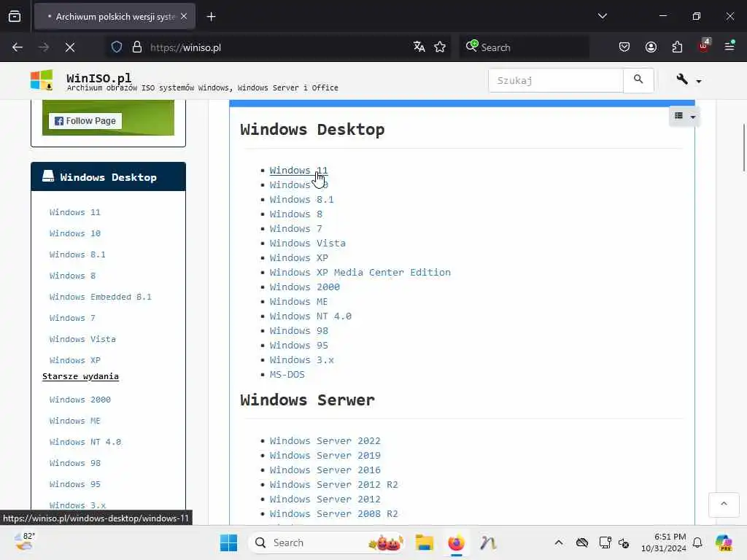Select Windows 11 in sidebar menu
Viewport: 747px width, 560px height.
(75, 212)
